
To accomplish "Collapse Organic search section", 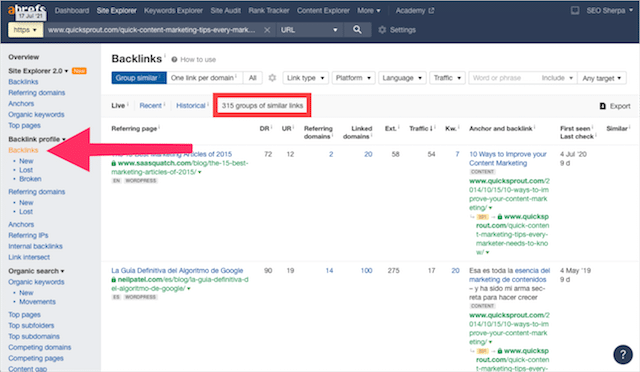I will coord(36,271).
